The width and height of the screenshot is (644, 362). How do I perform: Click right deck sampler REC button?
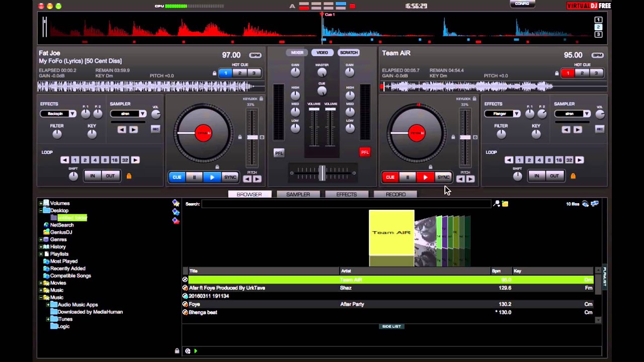pos(600,129)
